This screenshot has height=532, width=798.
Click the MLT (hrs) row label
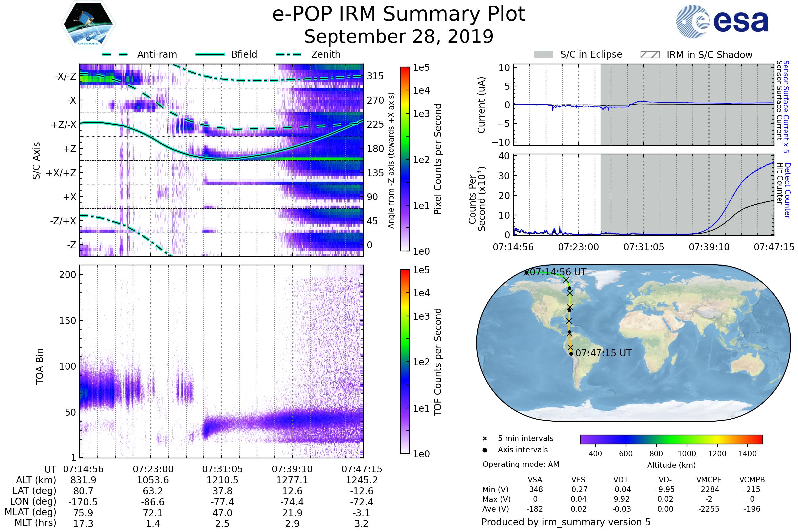(x=35, y=523)
